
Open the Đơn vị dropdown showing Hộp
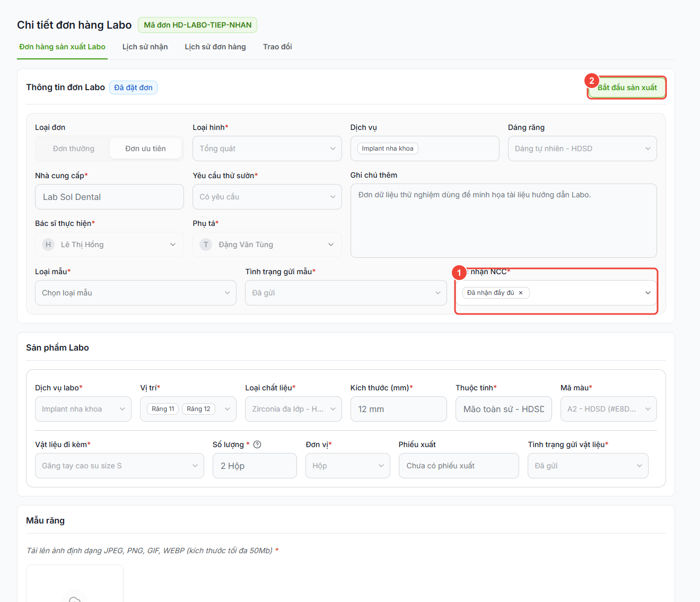348,466
